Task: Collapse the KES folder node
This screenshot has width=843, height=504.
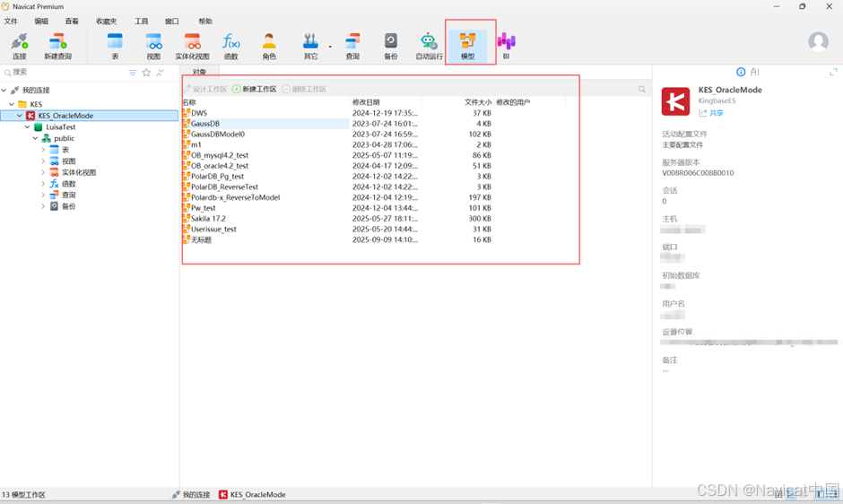Action: click(x=12, y=104)
